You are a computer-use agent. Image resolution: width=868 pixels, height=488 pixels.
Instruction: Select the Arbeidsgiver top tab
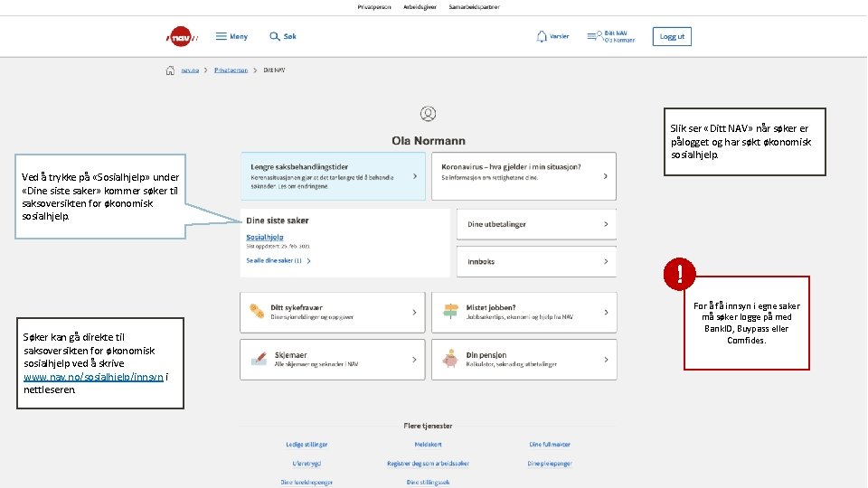pos(420,7)
